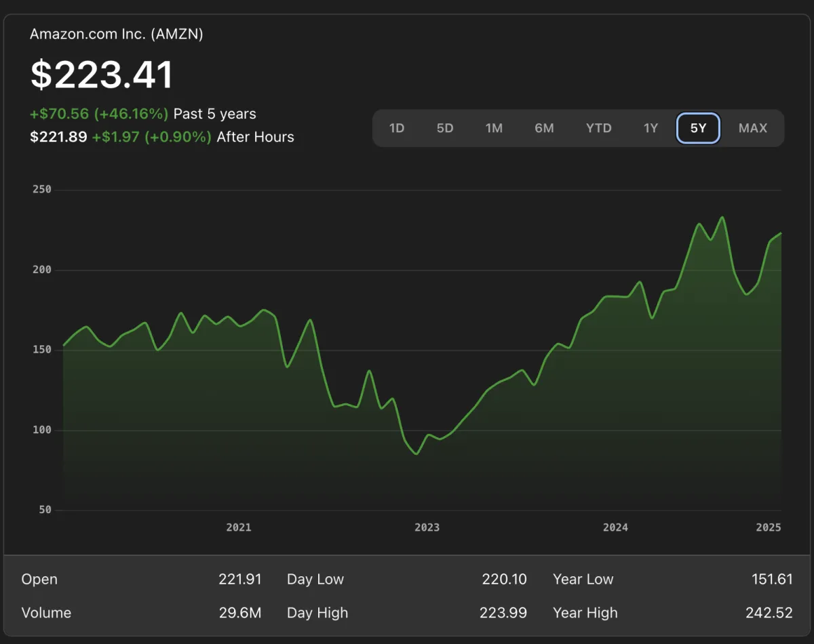Show MAX price history

(x=753, y=128)
